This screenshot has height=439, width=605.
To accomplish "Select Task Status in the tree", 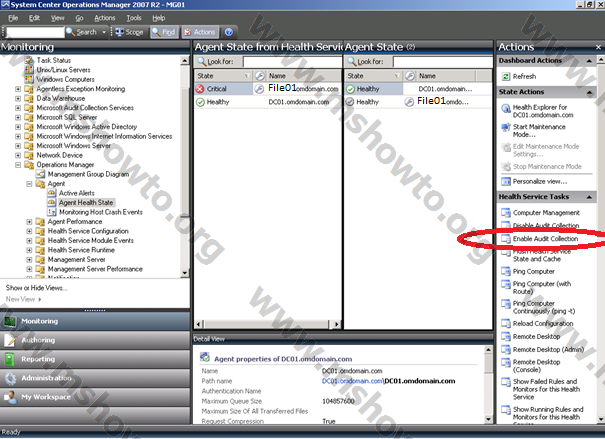I will point(54,60).
